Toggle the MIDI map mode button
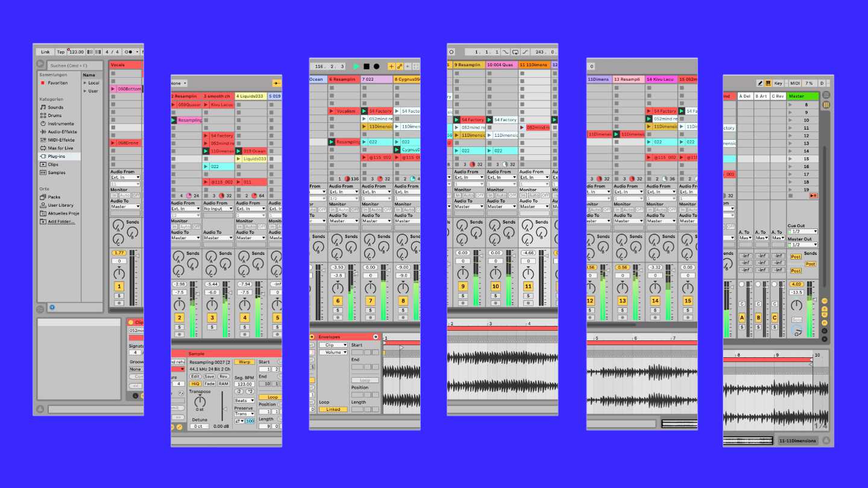This screenshot has height=488, width=868. click(795, 83)
